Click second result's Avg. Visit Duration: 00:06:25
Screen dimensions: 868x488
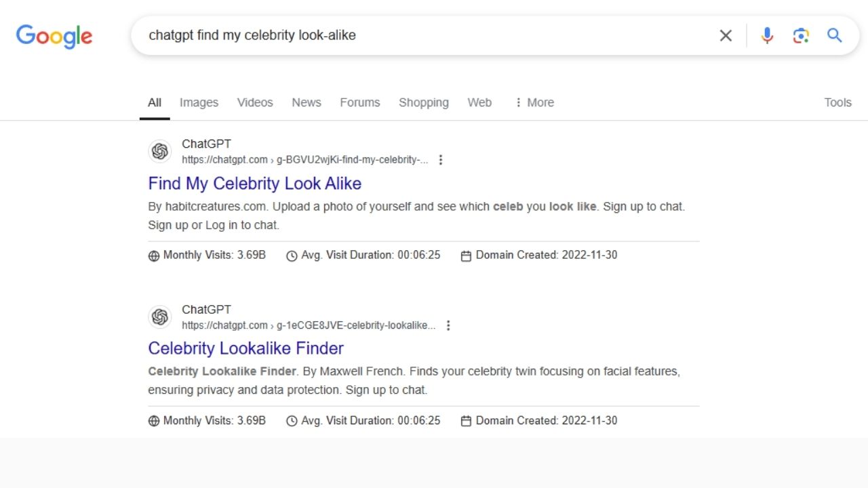(x=371, y=420)
